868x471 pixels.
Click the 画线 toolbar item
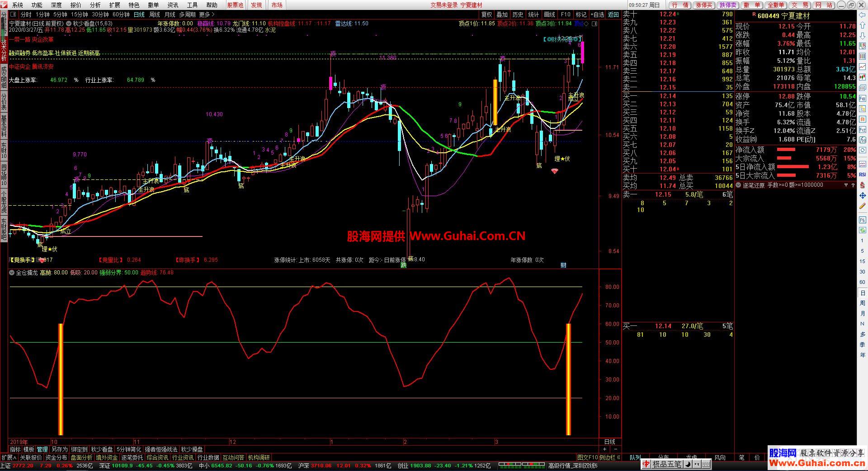pos(549,14)
